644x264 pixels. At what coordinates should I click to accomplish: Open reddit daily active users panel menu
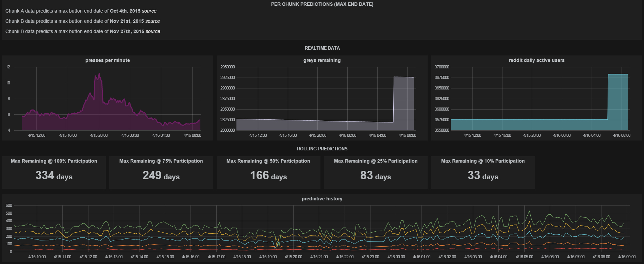pyautogui.click(x=536, y=60)
